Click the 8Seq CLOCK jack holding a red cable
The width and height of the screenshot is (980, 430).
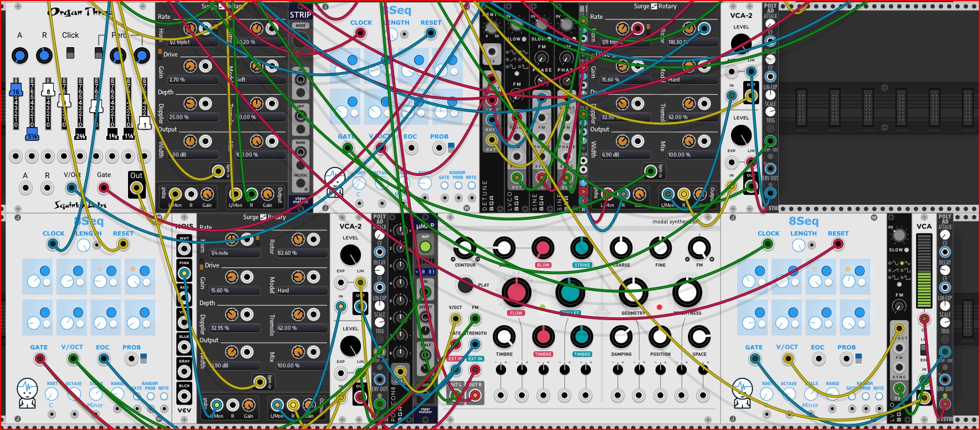click(360, 33)
